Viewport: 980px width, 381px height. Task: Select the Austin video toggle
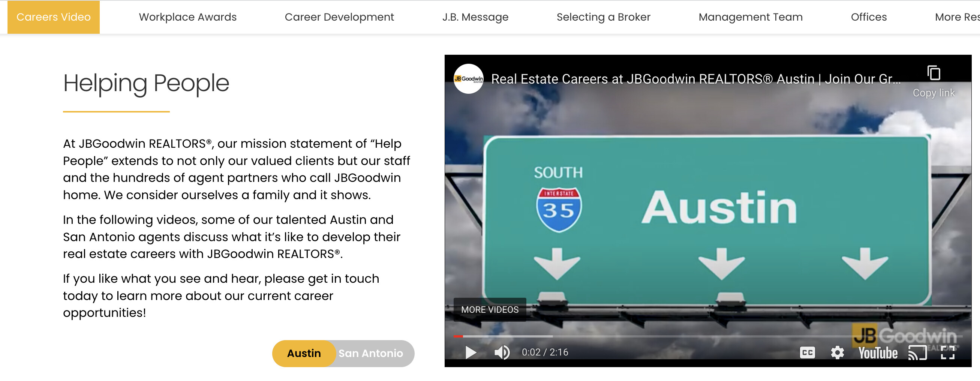pyautogui.click(x=304, y=354)
